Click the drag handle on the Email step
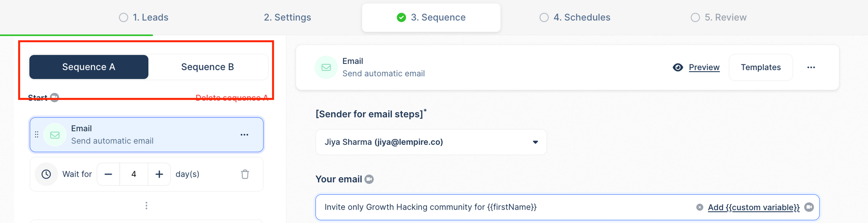 pos(36,135)
